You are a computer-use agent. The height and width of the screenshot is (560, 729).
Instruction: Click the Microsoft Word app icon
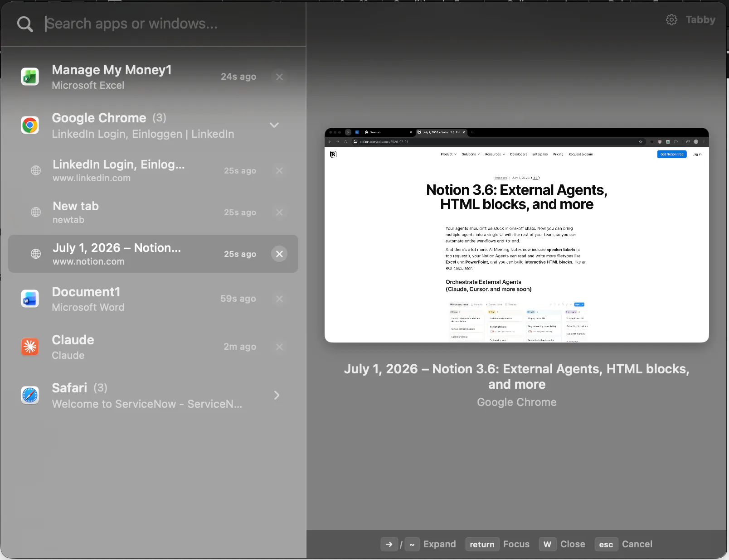30,299
